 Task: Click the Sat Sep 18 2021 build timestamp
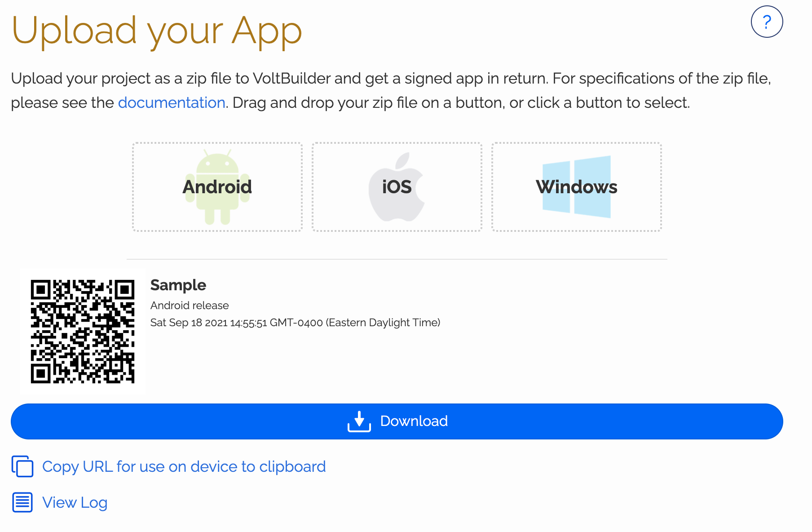[x=295, y=323]
